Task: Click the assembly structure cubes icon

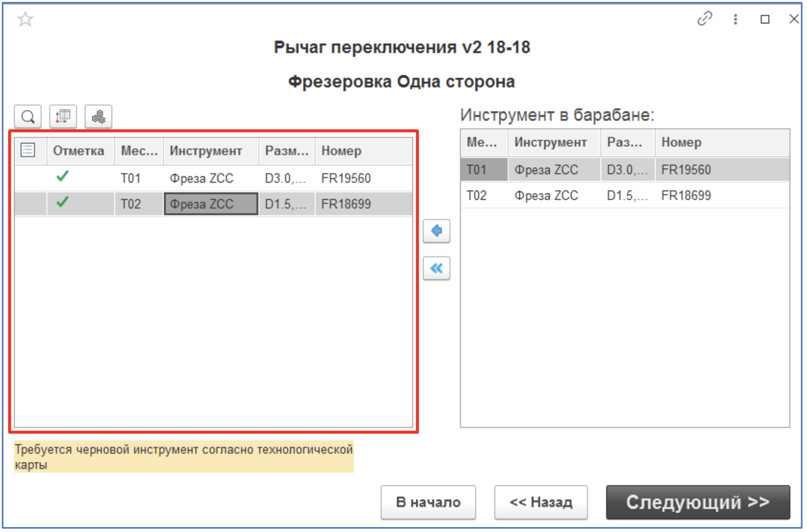Action: point(99,117)
